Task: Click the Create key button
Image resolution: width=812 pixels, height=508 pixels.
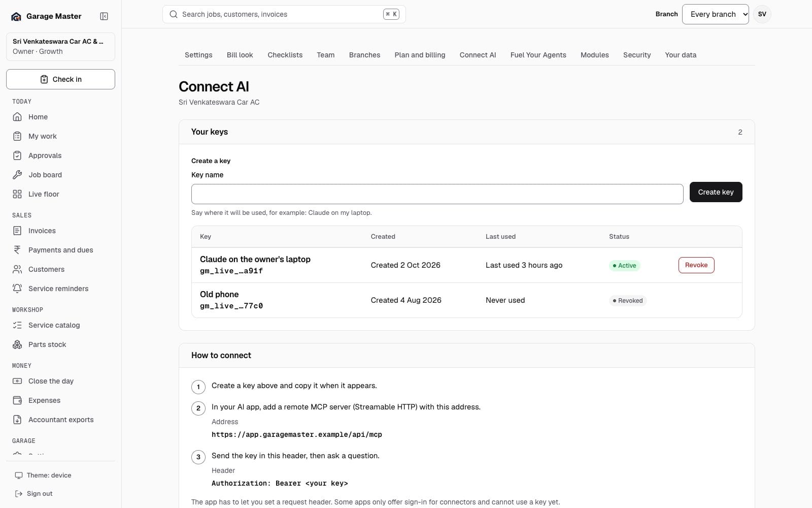Action: [716, 192]
